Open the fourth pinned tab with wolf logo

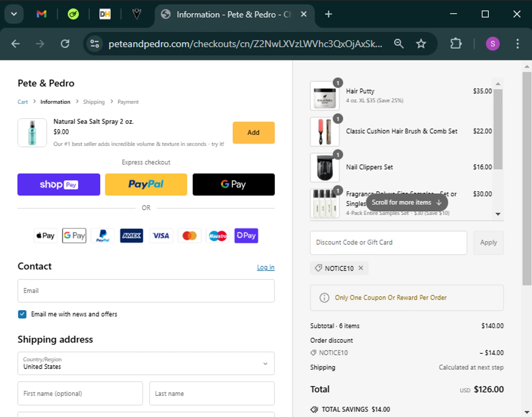tap(137, 14)
